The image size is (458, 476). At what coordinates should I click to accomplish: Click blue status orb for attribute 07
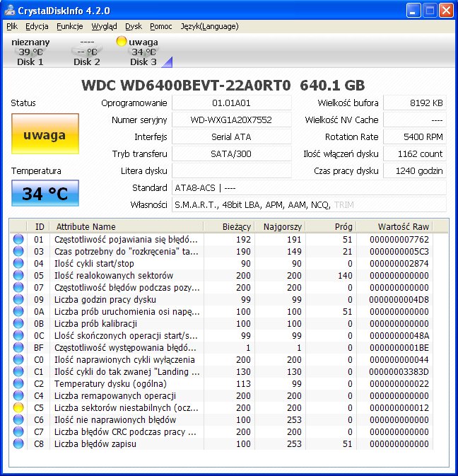[18, 287]
